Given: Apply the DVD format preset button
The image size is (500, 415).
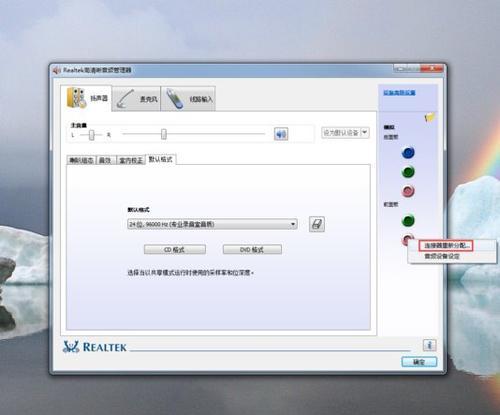Looking at the screenshot, I should tap(252, 249).
